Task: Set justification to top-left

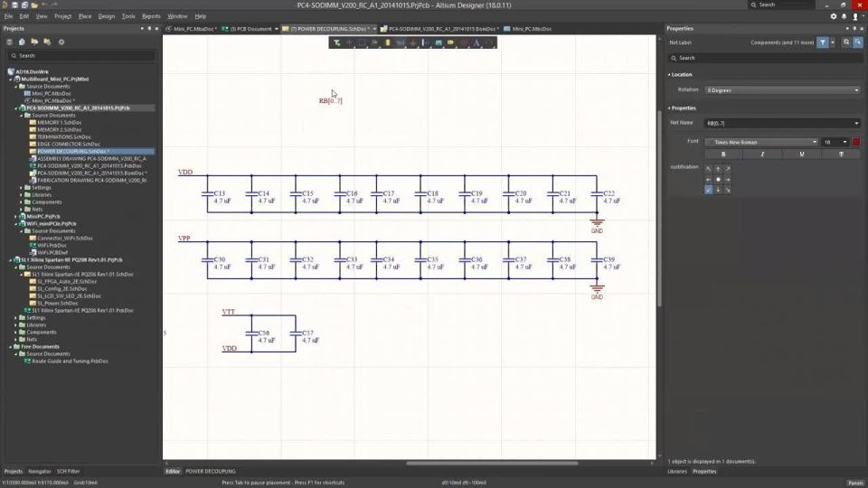Action: [709, 169]
